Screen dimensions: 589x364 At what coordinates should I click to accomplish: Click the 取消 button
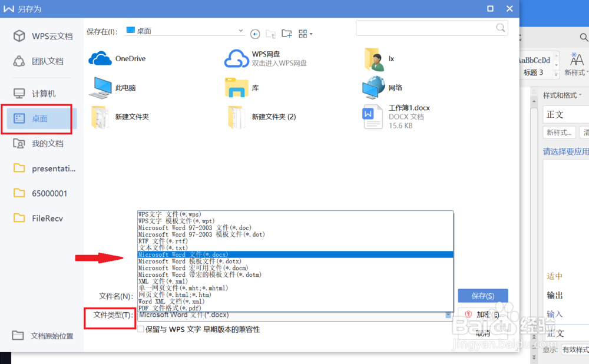click(x=483, y=333)
